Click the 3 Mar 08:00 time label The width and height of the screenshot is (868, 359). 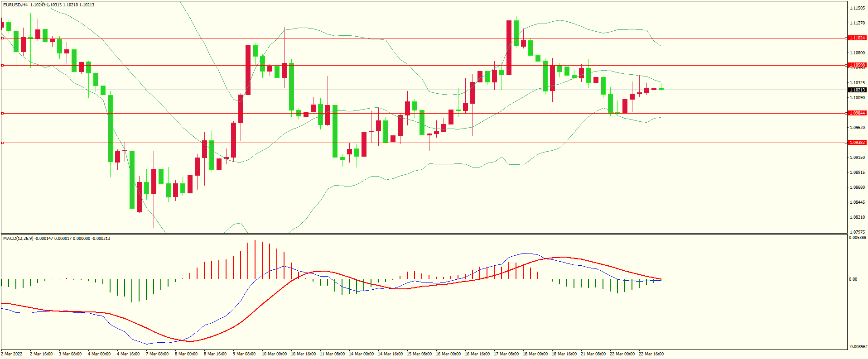click(70, 354)
